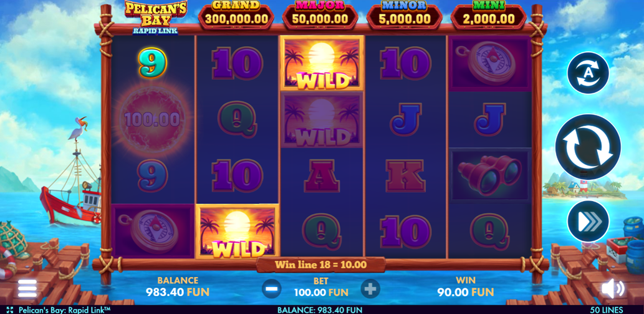Select the Minor jackpot 5,000.00 panel
Screen dimensions: 644x314
pyautogui.click(x=404, y=15)
